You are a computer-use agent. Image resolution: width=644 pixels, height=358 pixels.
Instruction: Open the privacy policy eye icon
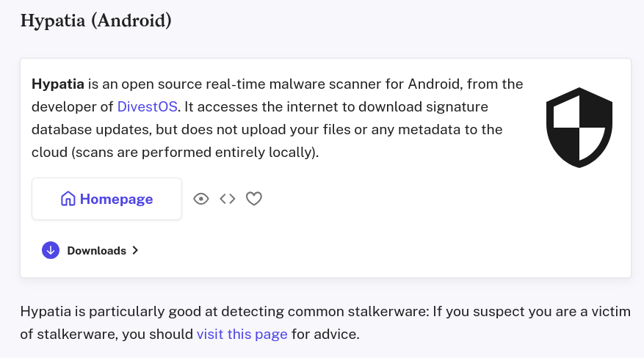coord(201,199)
